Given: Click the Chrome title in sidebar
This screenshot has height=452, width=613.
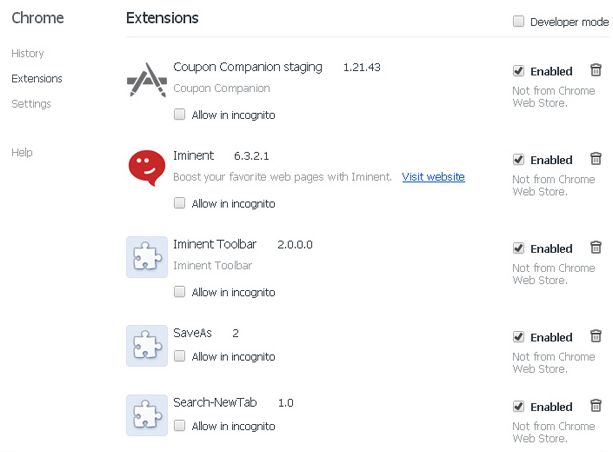Looking at the screenshot, I should pos(38,18).
